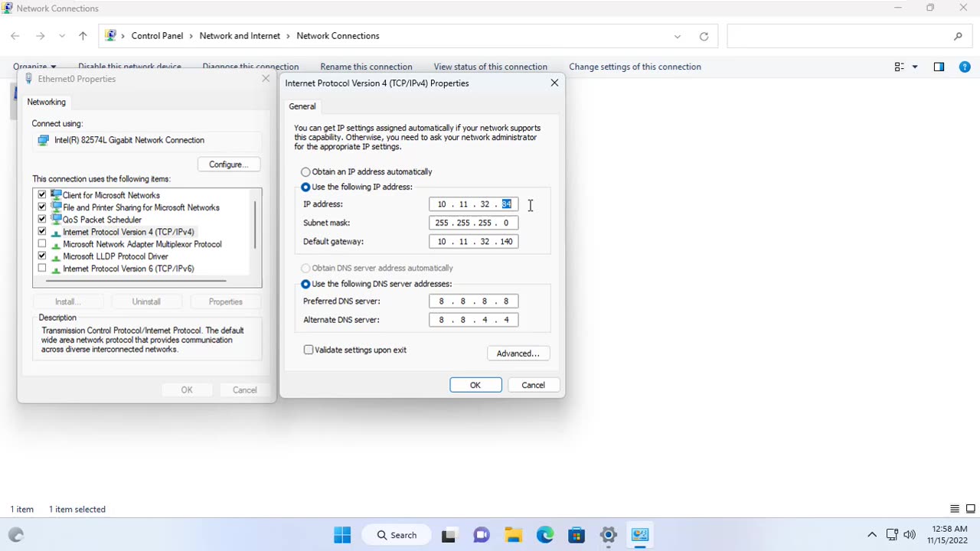Uncheck Microsoft LLDP Protocol Driver
The width and height of the screenshot is (980, 551).
(x=42, y=256)
